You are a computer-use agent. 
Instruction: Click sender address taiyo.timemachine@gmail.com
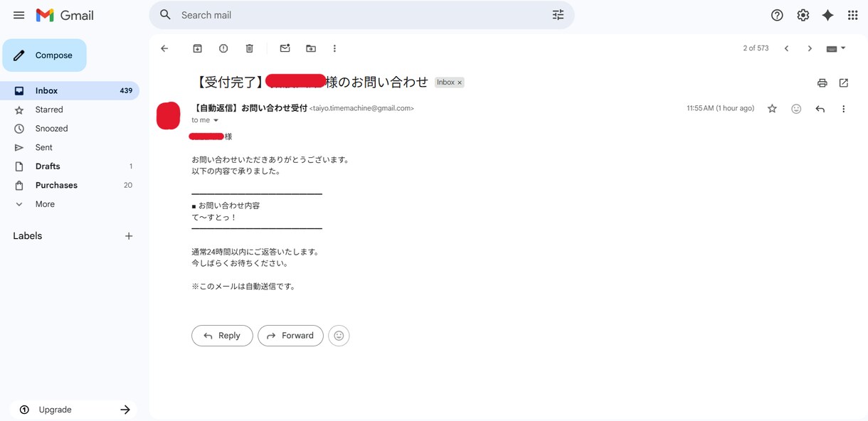(361, 108)
